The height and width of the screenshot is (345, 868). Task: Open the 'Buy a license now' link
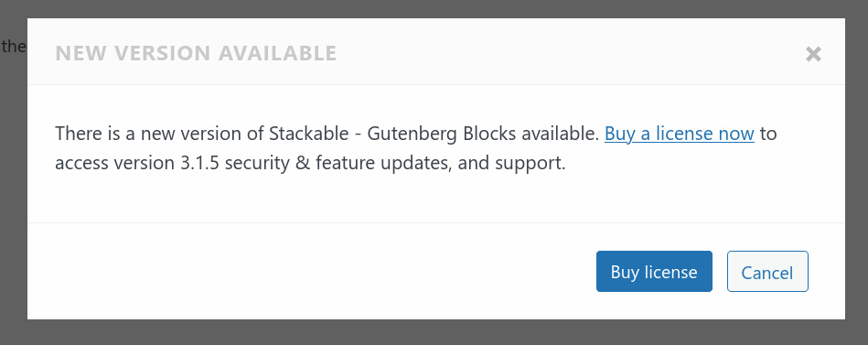coord(680,134)
